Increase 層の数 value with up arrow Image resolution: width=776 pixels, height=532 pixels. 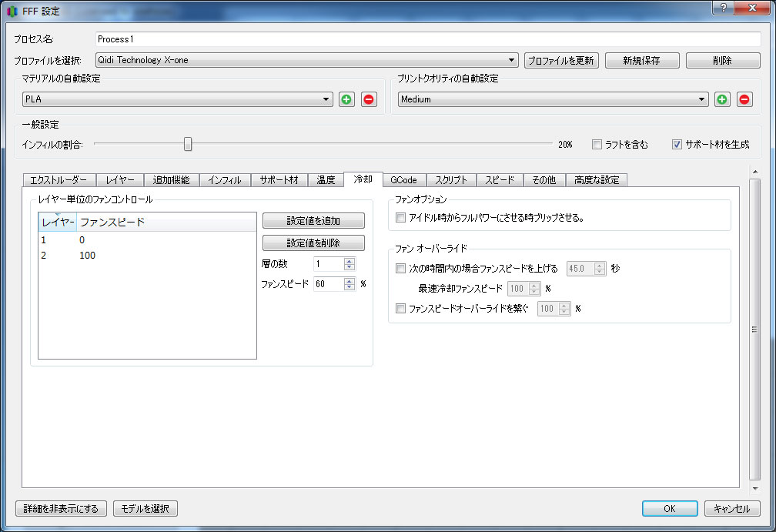(x=350, y=261)
